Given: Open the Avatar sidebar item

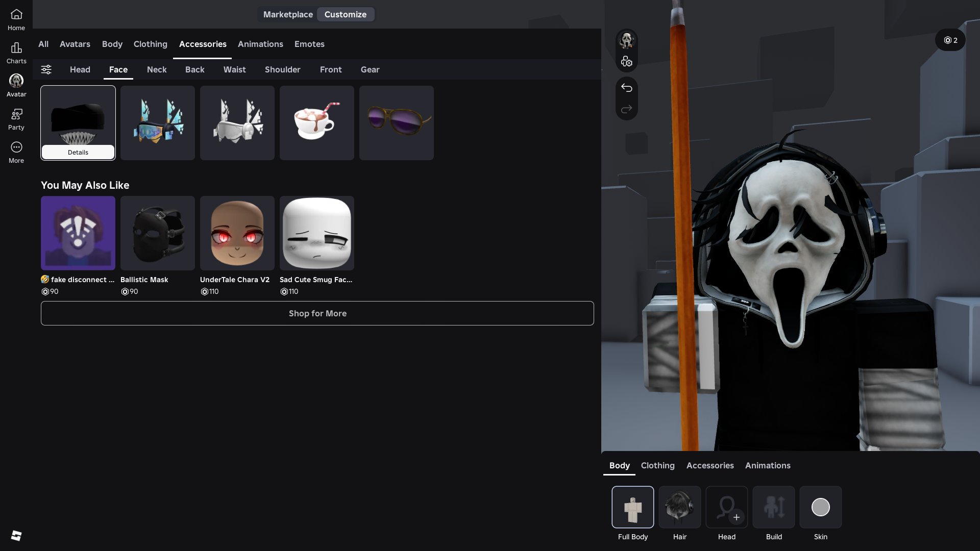Looking at the screenshot, I should 16,86.
